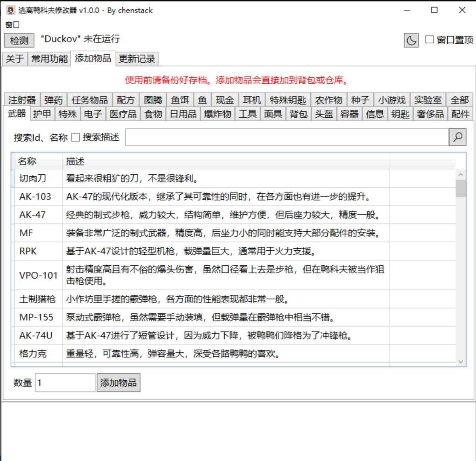Viewport: 476px width, 461px height.
Task: Toggle dark mode with the moon icon
Action: [411, 41]
